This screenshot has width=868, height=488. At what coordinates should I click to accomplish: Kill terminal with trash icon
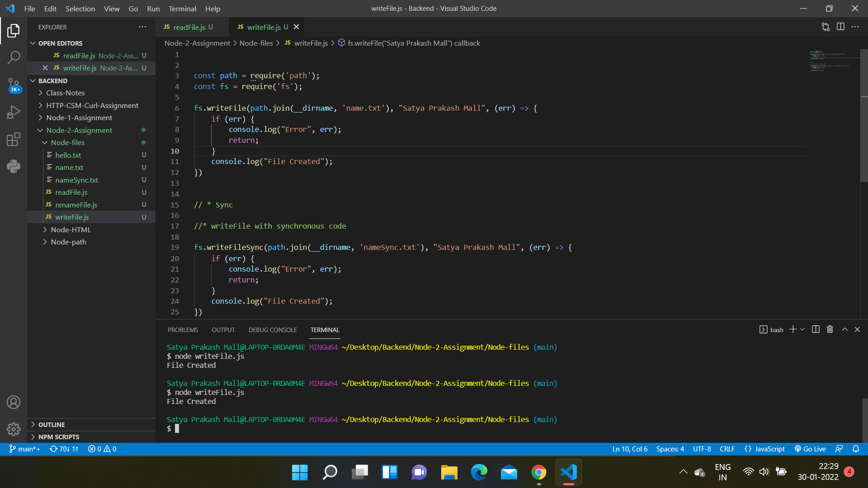click(830, 329)
